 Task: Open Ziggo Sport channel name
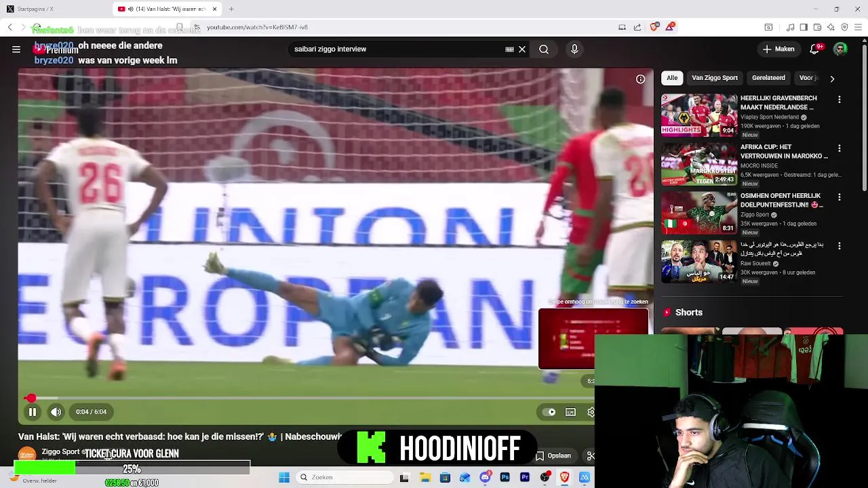pos(60,451)
